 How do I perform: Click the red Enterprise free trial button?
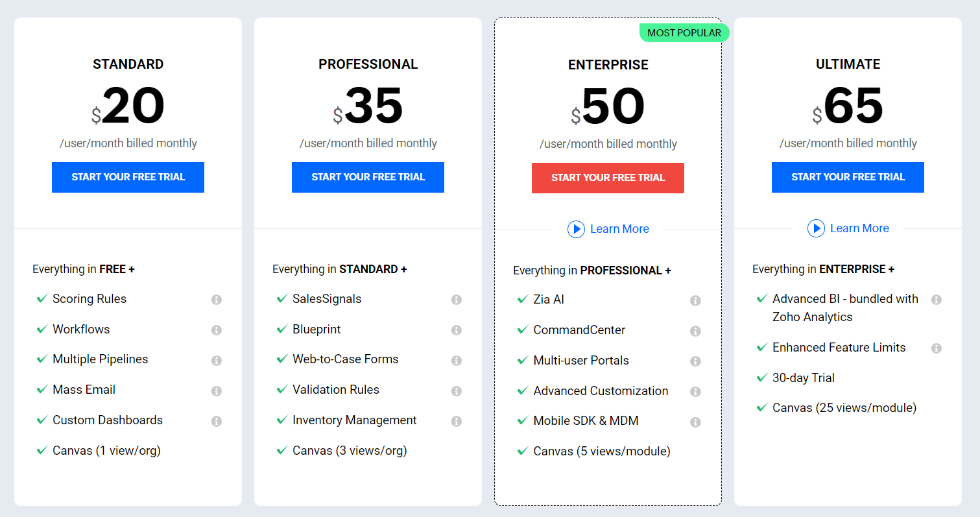608,178
